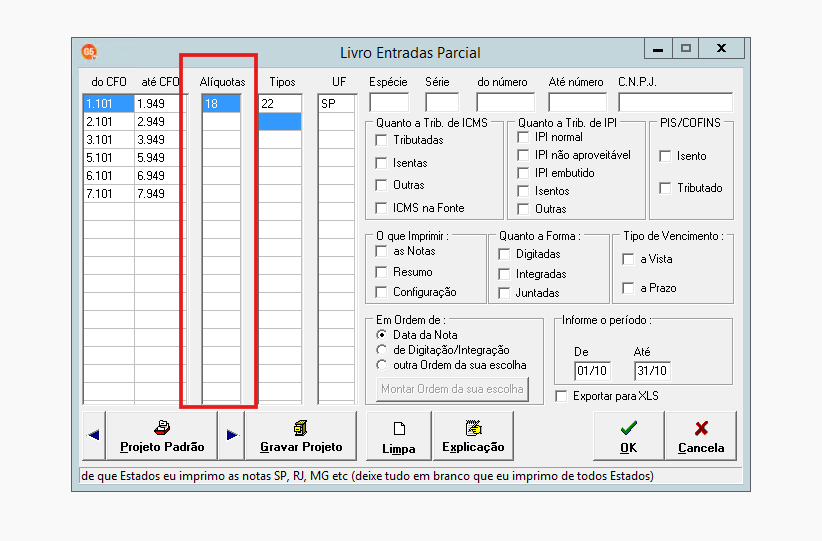822x541 pixels.
Task: Focus the Até número field
Action: tap(577, 102)
